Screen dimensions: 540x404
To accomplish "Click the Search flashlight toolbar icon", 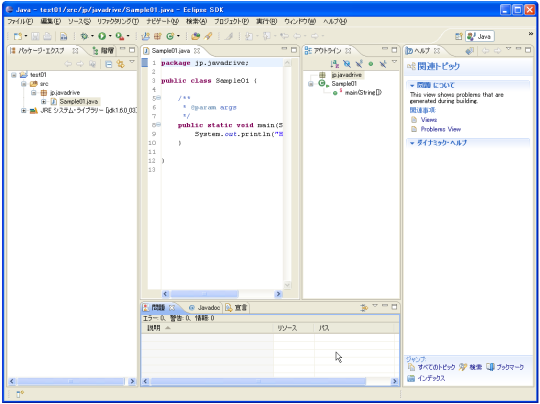I will click(208, 36).
